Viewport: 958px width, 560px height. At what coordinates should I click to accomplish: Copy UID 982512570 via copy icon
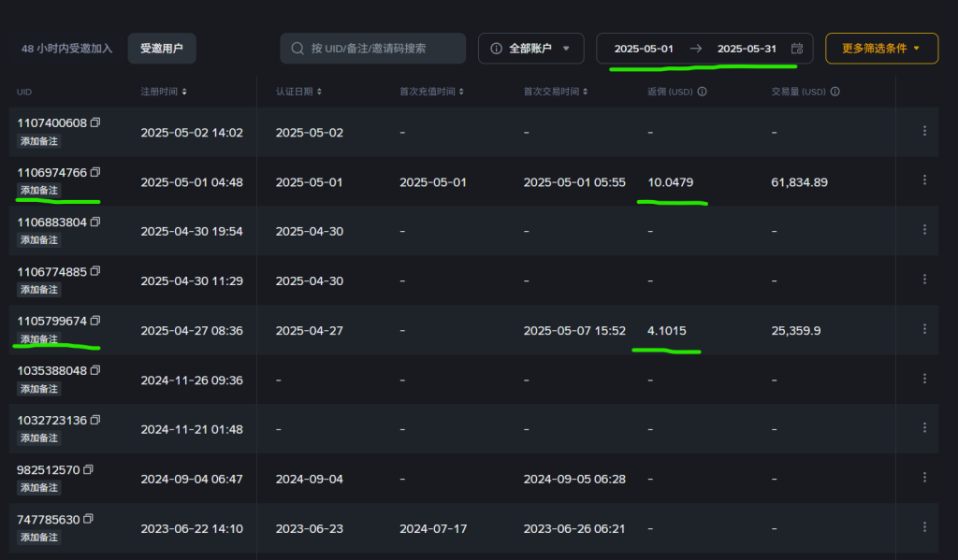89,469
